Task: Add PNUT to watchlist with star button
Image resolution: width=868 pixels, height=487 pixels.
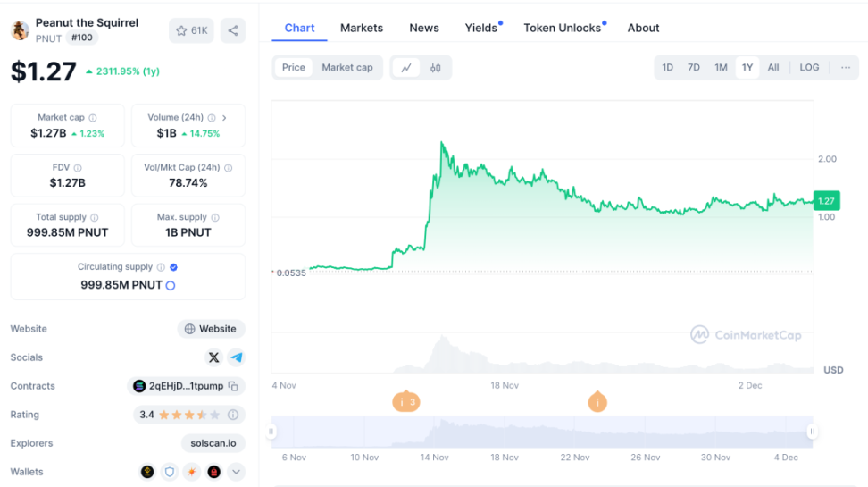Action: point(191,30)
